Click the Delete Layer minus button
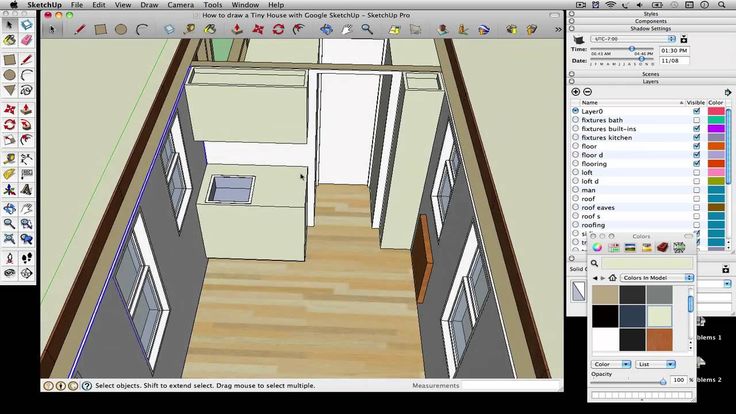The image size is (736, 414). pos(587,92)
